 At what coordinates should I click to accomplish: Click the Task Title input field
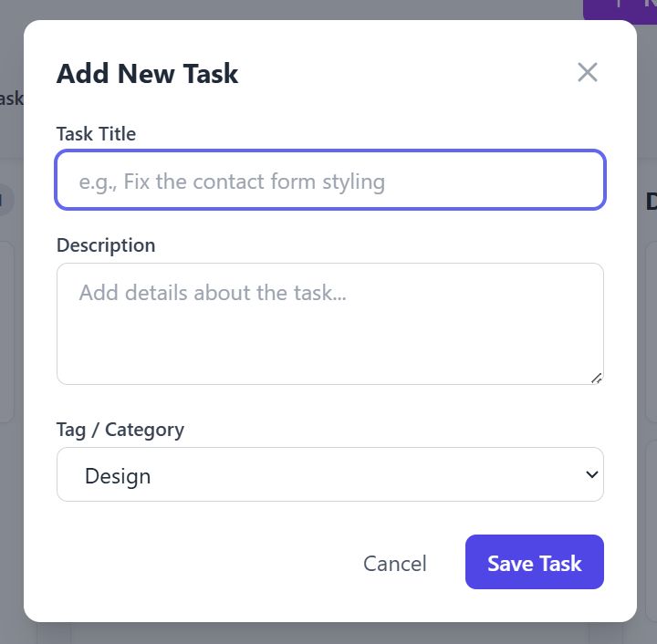329,181
